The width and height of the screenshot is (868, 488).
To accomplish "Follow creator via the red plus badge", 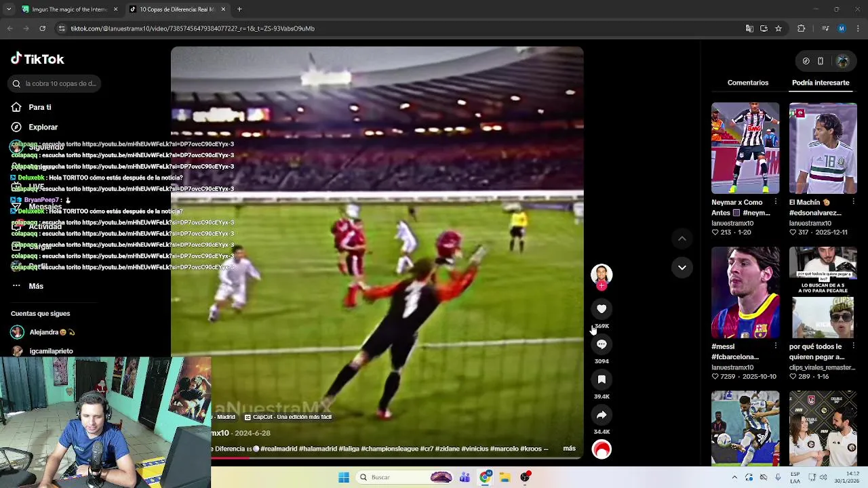I will coord(601,286).
